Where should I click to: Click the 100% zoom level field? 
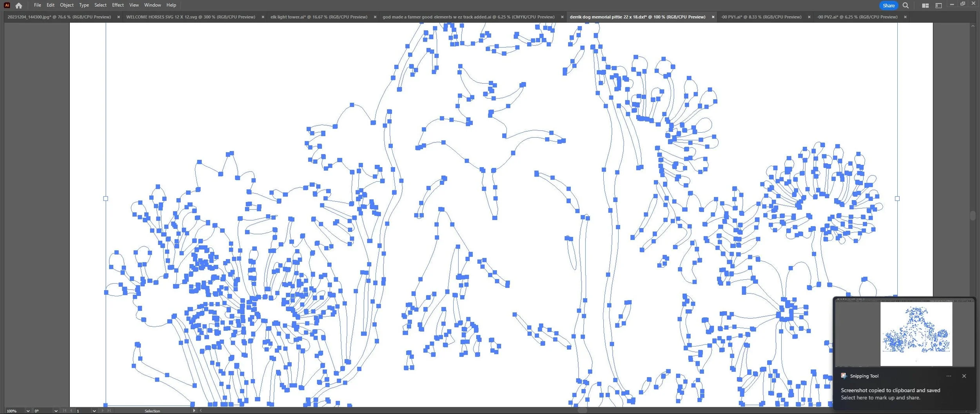point(15,411)
